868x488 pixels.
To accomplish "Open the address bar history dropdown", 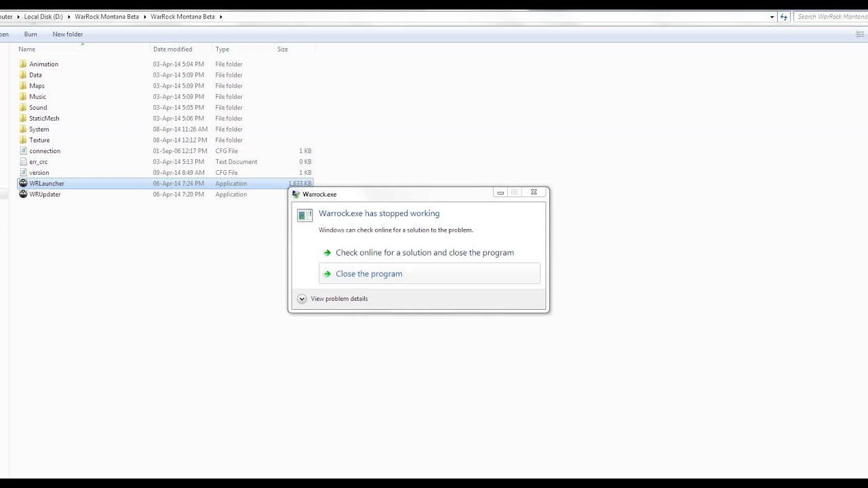I will click(x=772, y=17).
